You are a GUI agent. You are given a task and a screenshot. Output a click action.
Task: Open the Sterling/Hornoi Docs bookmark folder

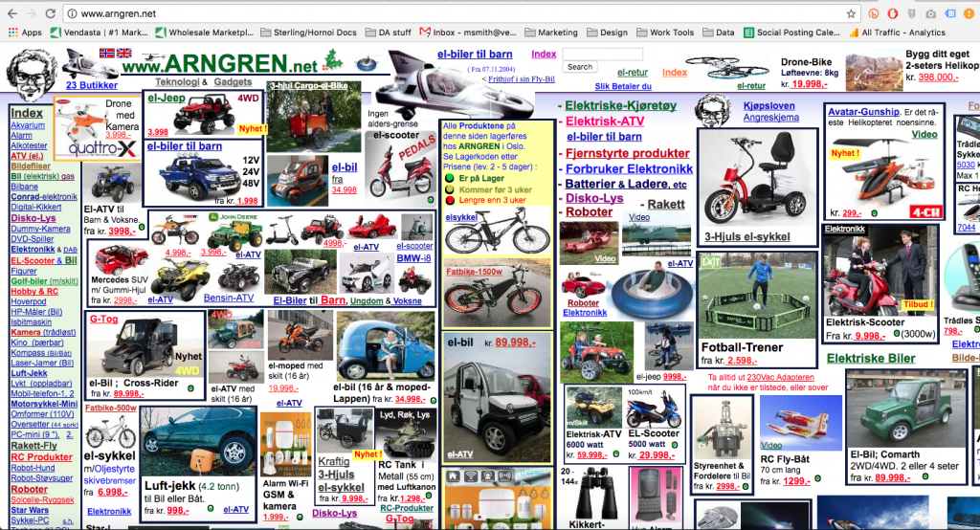[308, 33]
